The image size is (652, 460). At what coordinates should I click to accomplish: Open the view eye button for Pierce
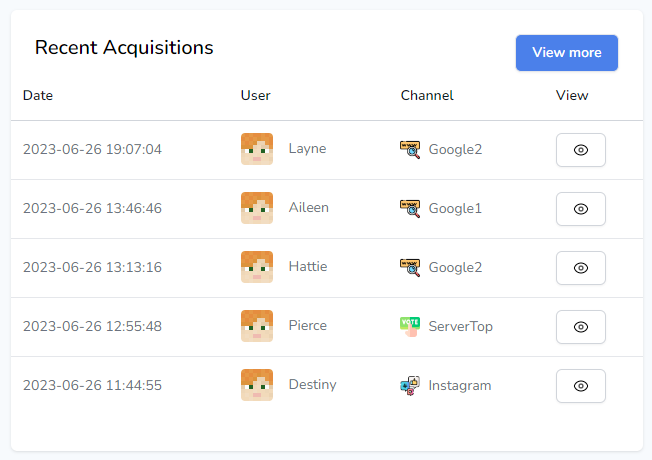coord(581,327)
